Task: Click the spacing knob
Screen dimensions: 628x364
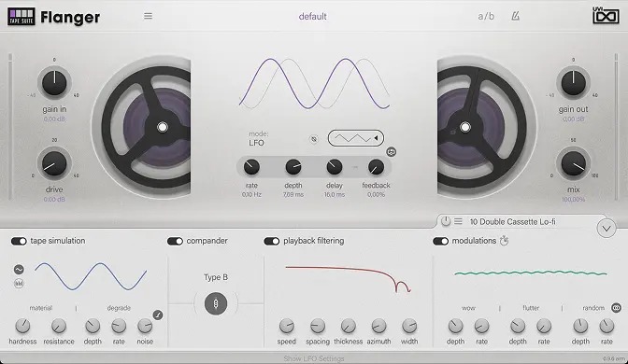Action: [318, 326]
